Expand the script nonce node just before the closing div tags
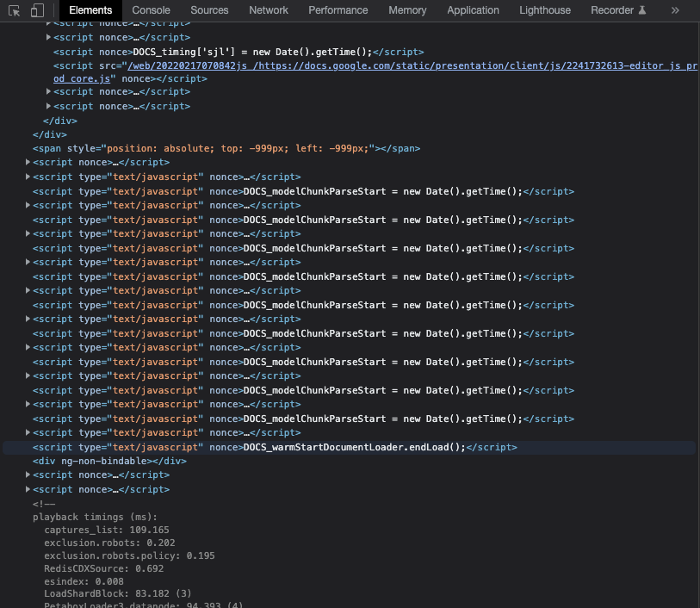 coord(48,106)
